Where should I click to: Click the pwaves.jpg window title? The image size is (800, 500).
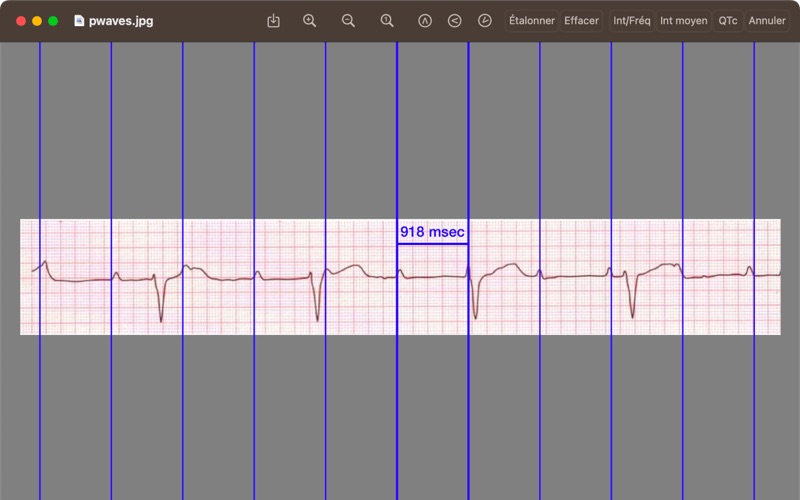click(x=121, y=21)
